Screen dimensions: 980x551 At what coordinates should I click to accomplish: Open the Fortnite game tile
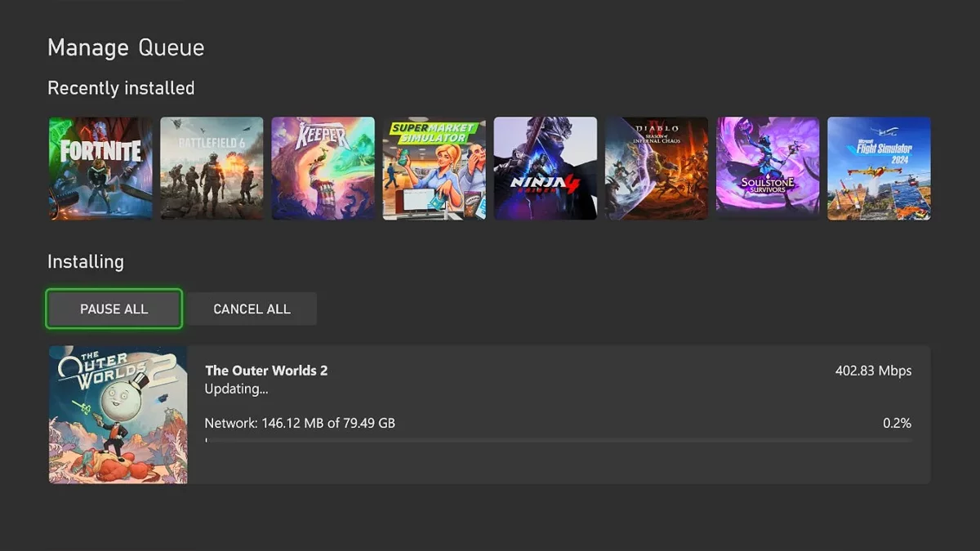point(100,168)
